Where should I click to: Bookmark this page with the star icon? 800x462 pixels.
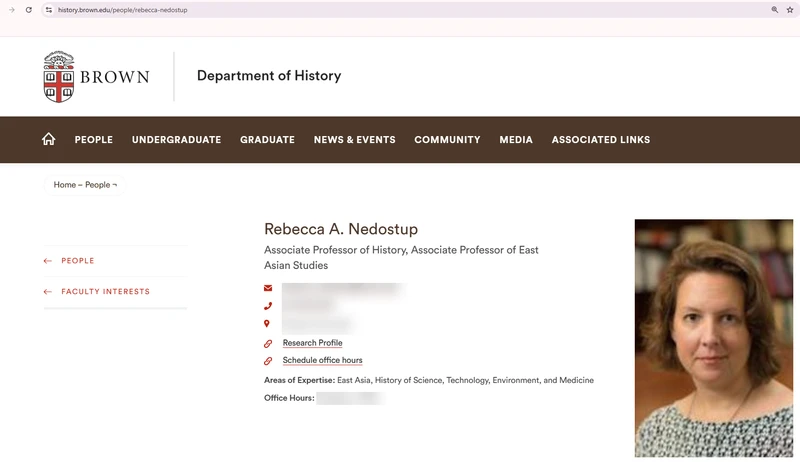(x=790, y=10)
